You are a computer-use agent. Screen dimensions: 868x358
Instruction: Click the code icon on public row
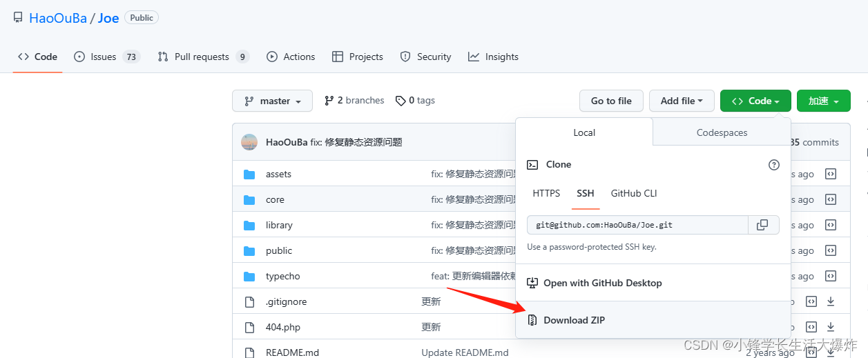pyautogui.click(x=831, y=250)
